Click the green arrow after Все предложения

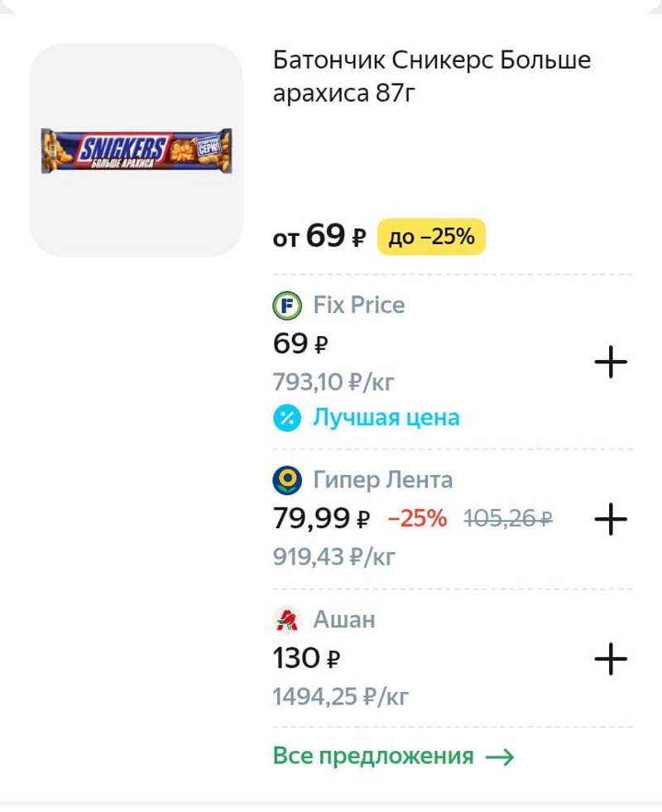(499, 757)
